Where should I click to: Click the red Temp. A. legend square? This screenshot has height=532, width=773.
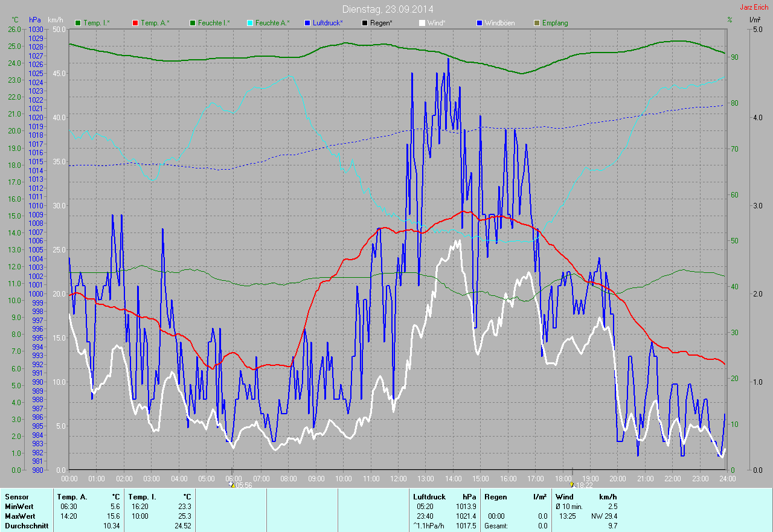coord(135,23)
